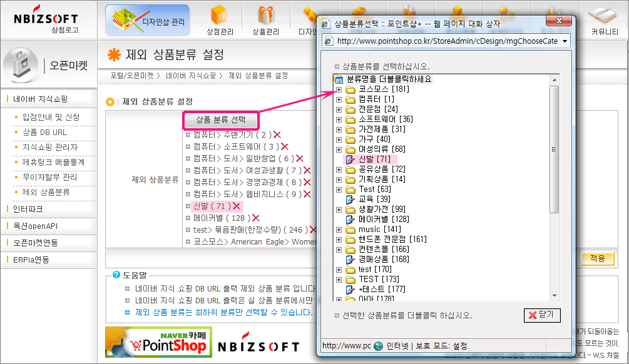Open the dialog URL address dropdown arrow
The width and height of the screenshot is (629, 364).
coord(565,41)
